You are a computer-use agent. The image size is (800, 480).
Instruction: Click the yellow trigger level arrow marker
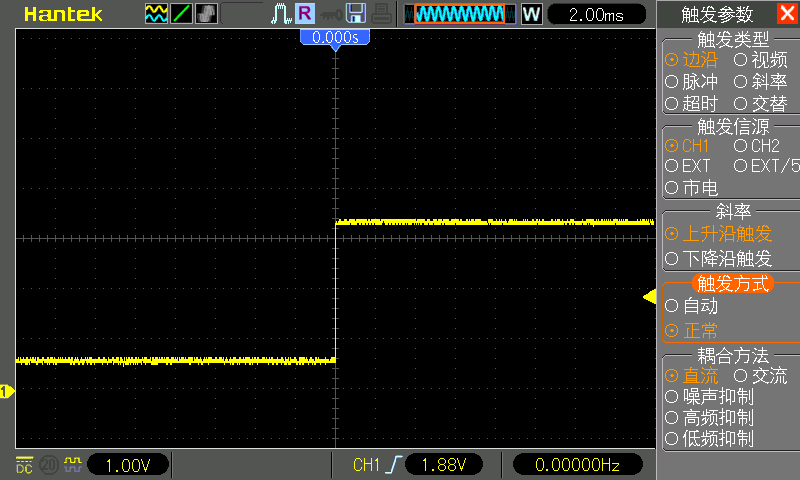tap(648, 297)
